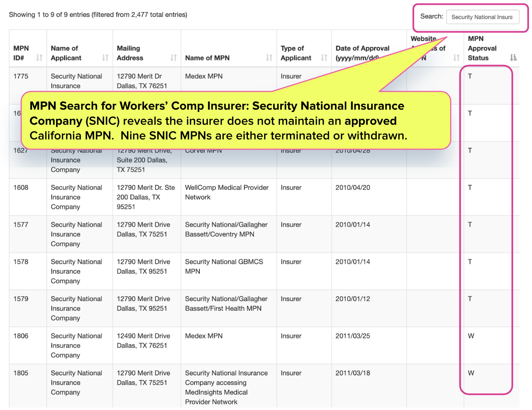Image resolution: width=532 pixels, height=410 pixels.
Task: Click status 'T' in row 1578
Action: coord(470,262)
